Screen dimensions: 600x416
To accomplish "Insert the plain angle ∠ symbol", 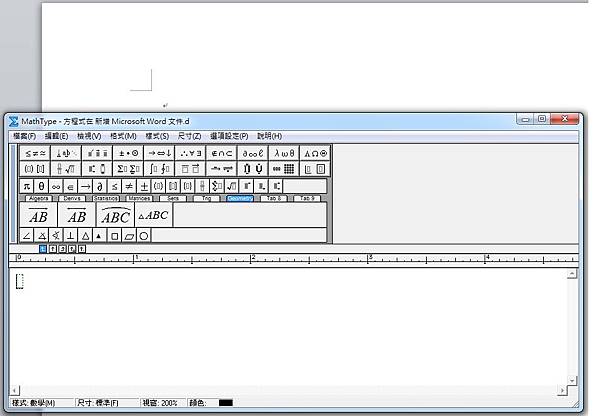I will (x=26, y=236).
